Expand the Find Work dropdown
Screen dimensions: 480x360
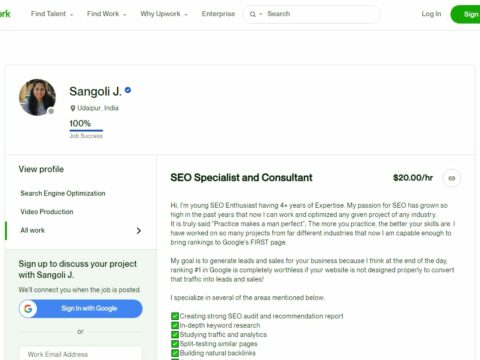pos(107,14)
